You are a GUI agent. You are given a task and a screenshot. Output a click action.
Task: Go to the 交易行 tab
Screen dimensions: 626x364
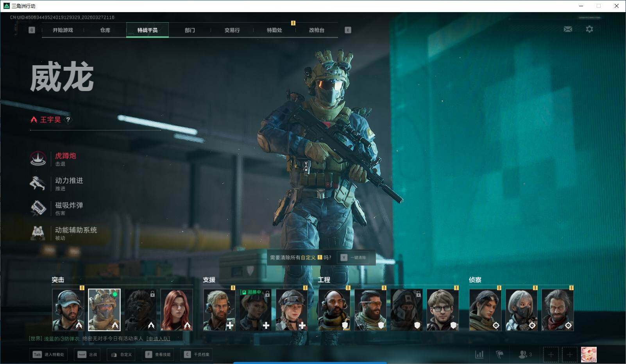click(x=232, y=30)
